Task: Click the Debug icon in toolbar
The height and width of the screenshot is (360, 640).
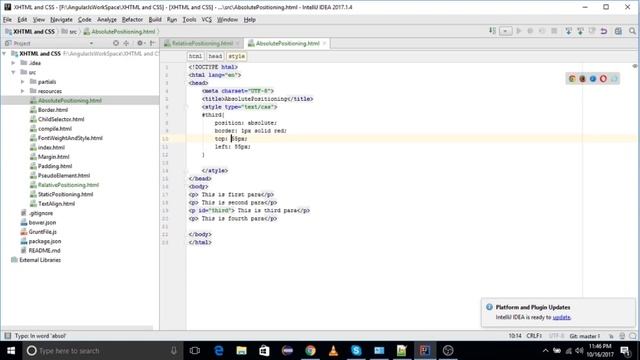Action: point(530,31)
